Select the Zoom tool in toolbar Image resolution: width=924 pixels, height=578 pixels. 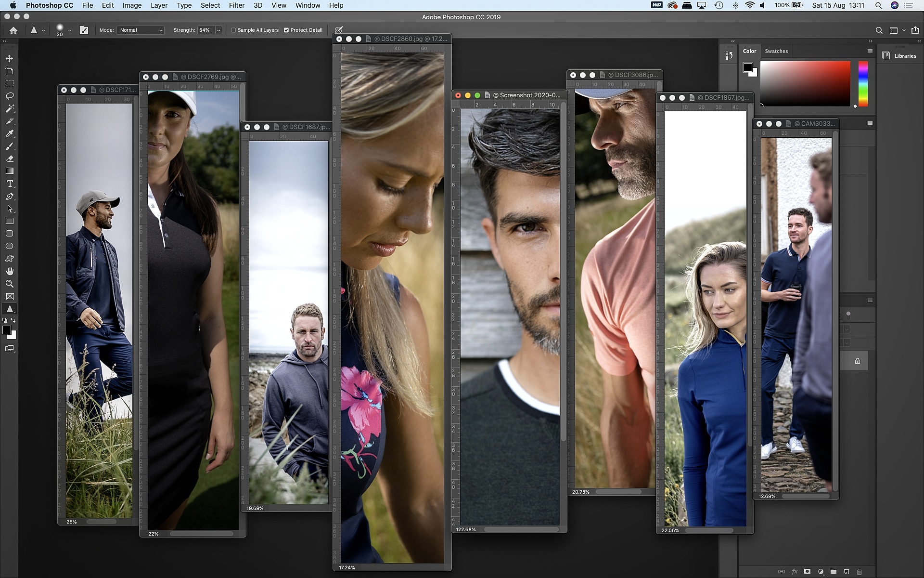point(10,284)
